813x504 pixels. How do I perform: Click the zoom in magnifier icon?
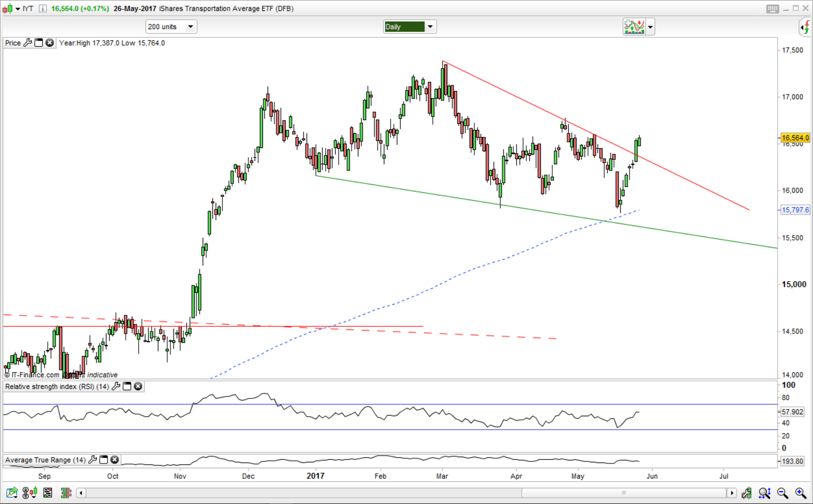pos(800,493)
